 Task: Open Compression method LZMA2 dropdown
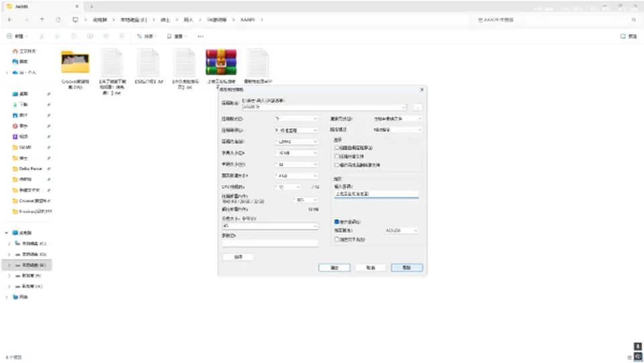pos(296,142)
